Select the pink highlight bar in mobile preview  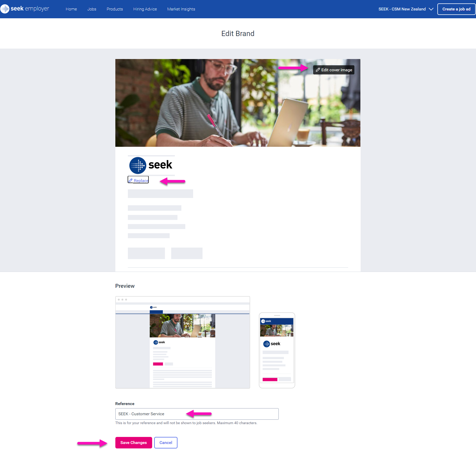(270, 379)
